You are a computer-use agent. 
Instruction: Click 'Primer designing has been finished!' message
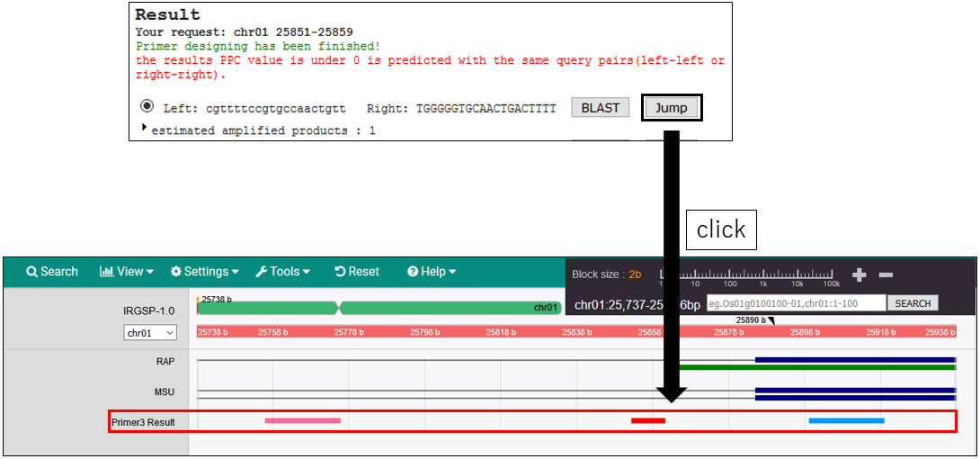point(257,46)
